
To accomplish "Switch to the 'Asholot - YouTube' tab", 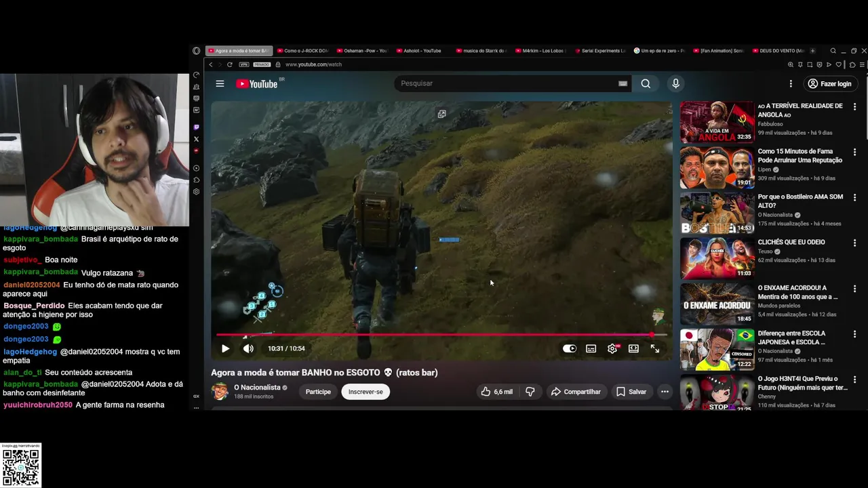I will coord(422,51).
